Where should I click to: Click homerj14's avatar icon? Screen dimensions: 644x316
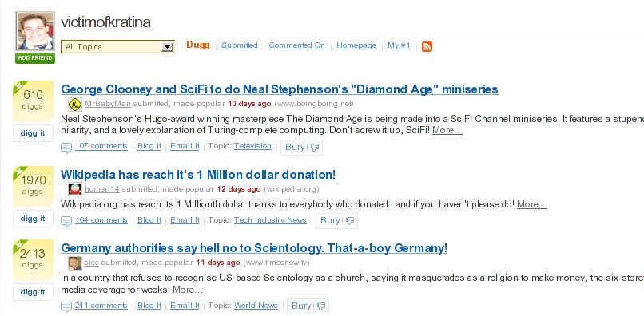(x=75, y=189)
